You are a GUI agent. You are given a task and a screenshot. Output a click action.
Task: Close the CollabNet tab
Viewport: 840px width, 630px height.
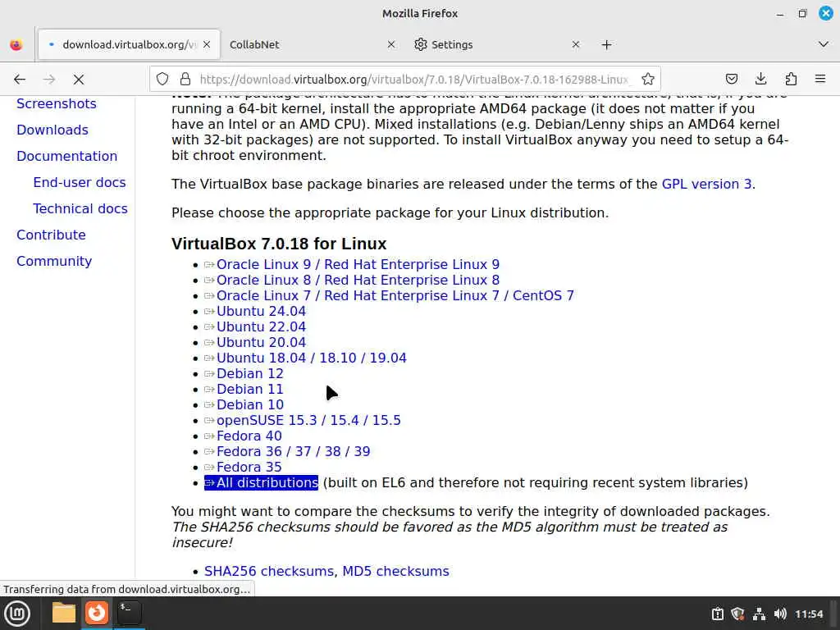coord(391,44)
